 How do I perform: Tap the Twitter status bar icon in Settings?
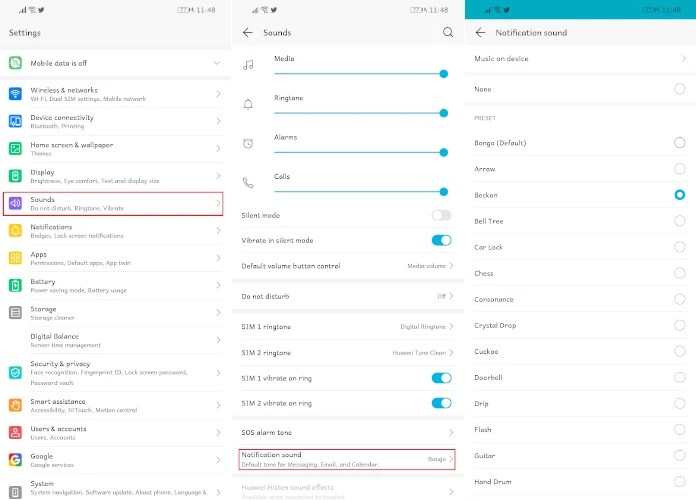pyautogui.click(x=41, y=10)
